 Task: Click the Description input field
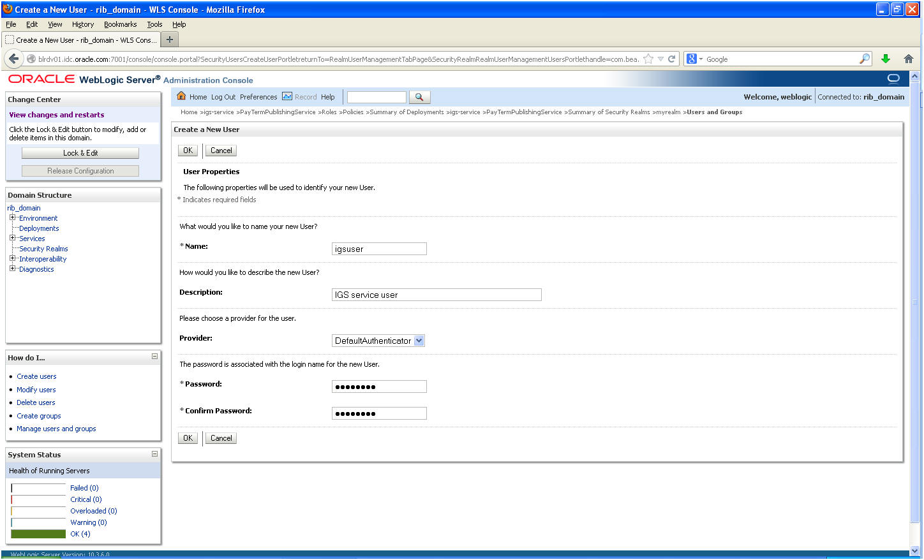[x=436, y=295]
